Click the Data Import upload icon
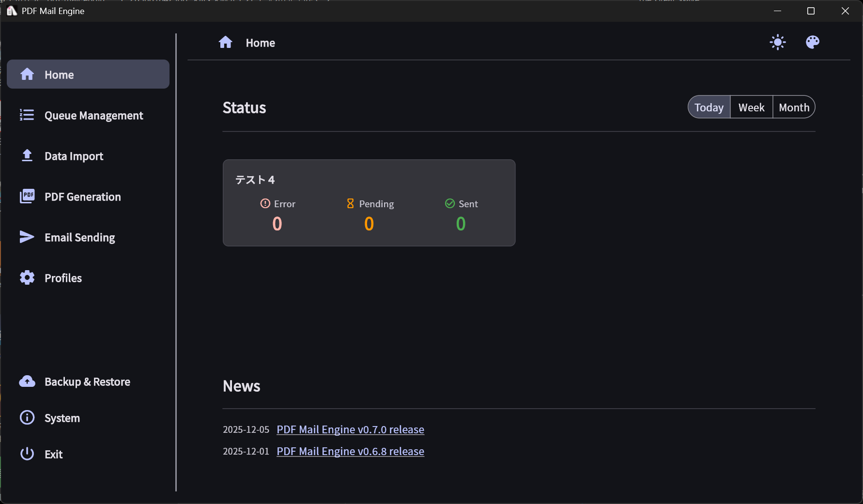 pyautogui.click(x=27, y=155)
